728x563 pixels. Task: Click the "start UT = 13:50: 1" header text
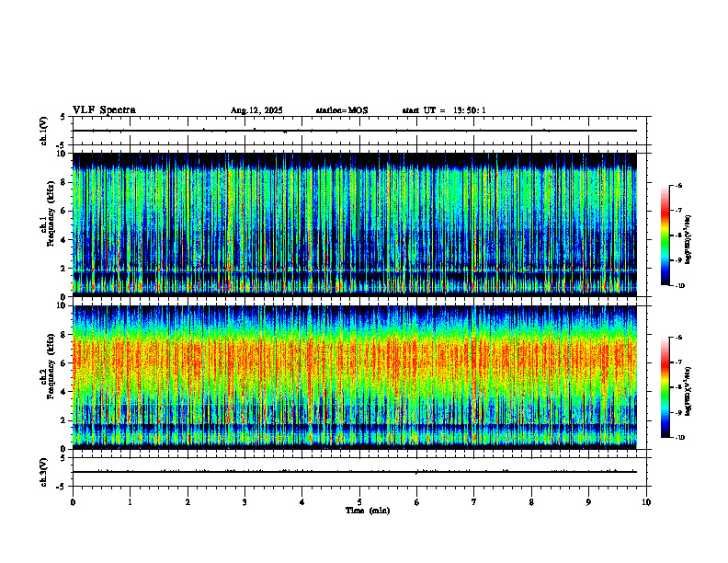pyautogui.click(x=444, y=110)
